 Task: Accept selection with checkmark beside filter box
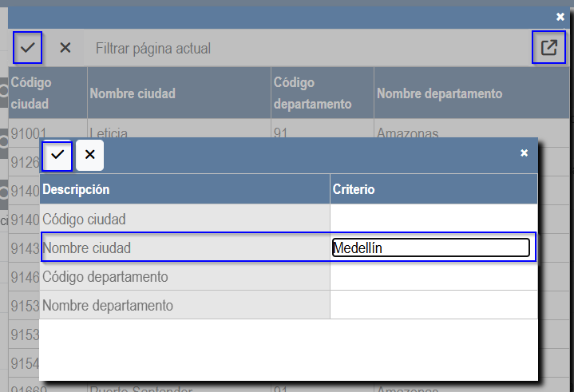(x=28, y=48)
